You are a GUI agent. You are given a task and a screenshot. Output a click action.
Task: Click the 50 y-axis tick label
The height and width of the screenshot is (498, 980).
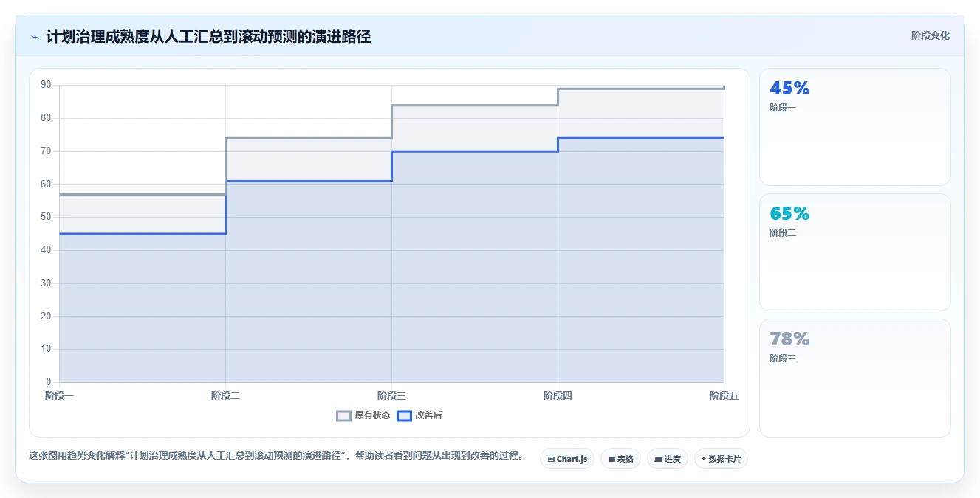pyautogui.click(x=46, y=217)
